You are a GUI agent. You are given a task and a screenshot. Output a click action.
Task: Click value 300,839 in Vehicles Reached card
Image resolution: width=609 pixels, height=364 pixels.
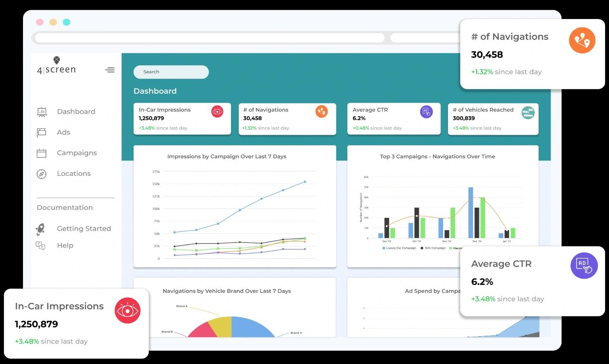(x=463, y=118)
